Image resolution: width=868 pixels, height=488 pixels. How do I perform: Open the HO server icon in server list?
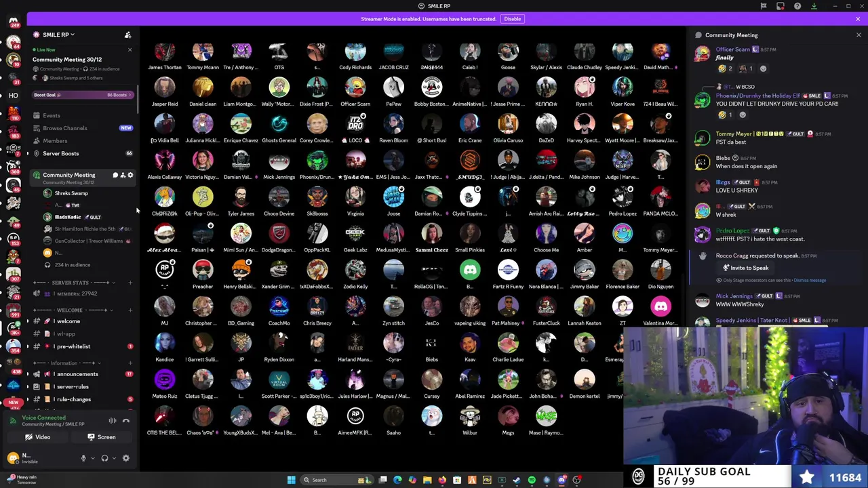click(x=13, y=96)
